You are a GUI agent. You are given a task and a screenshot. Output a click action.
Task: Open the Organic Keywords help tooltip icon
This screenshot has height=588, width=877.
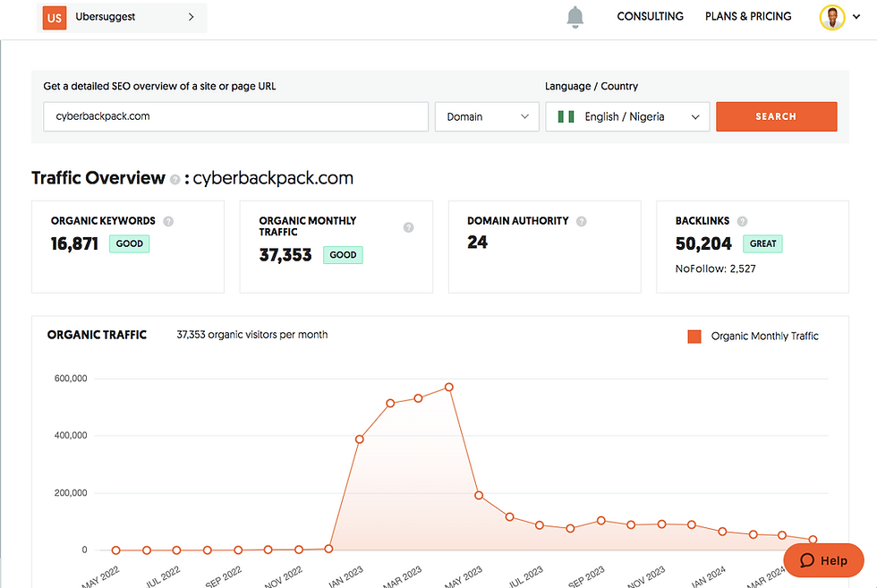(x=169, y=220)
